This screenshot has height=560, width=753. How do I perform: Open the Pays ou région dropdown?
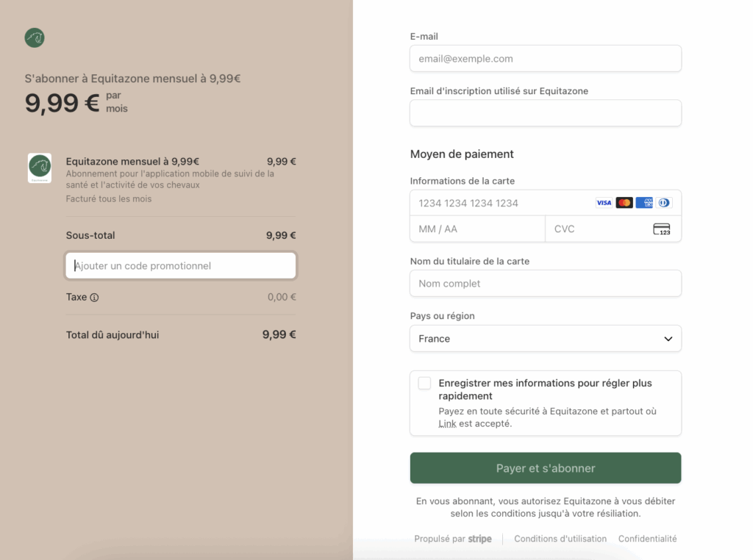click(546, 339)
